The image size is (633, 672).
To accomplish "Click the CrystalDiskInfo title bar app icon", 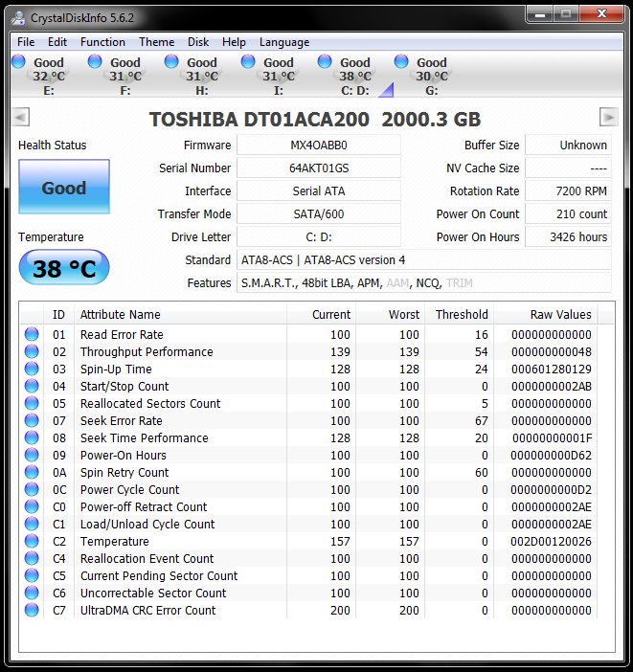I will point(17,15).
